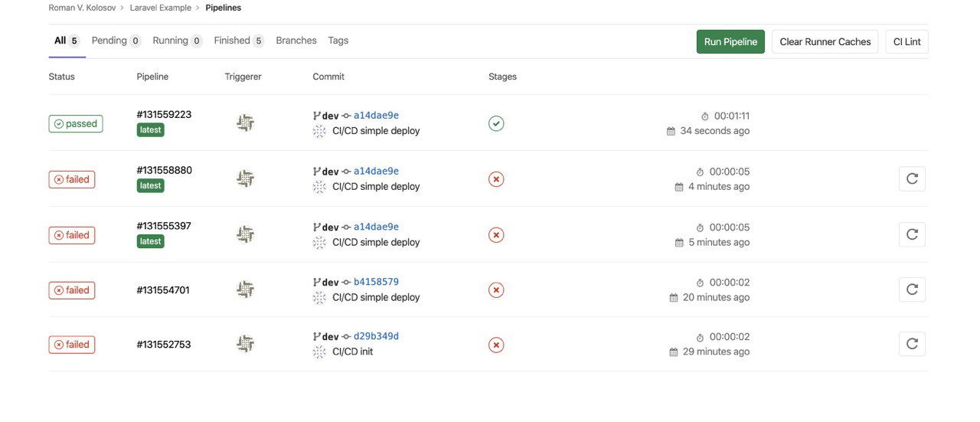Viewport: 980px width, 422px height.
Task: Open CI/CD init commit message
Action: point(353,352)
